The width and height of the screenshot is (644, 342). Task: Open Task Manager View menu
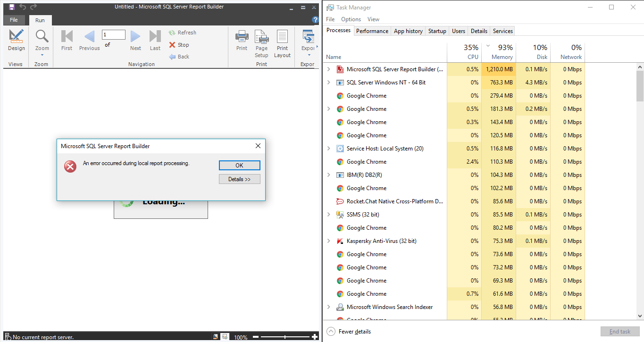pos(373,19)
